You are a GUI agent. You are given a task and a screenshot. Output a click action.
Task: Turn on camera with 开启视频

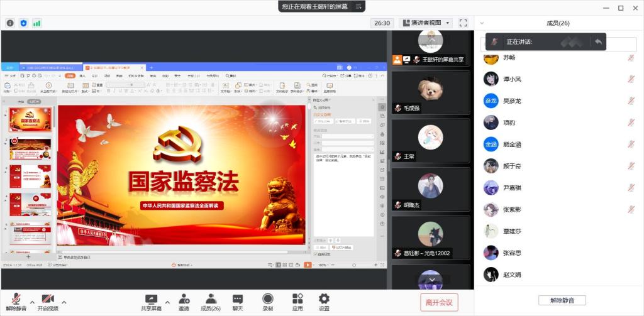[x=47, y=302]
